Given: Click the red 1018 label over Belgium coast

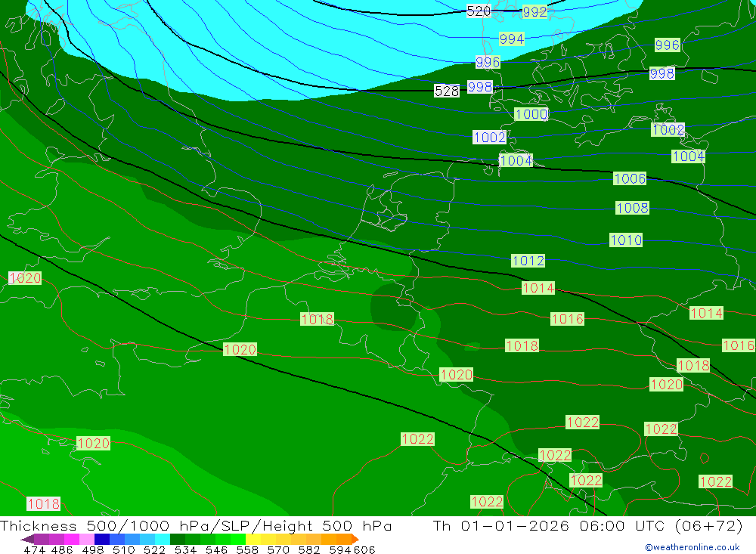Looking at the screenshot, I should tap(317, 319).
